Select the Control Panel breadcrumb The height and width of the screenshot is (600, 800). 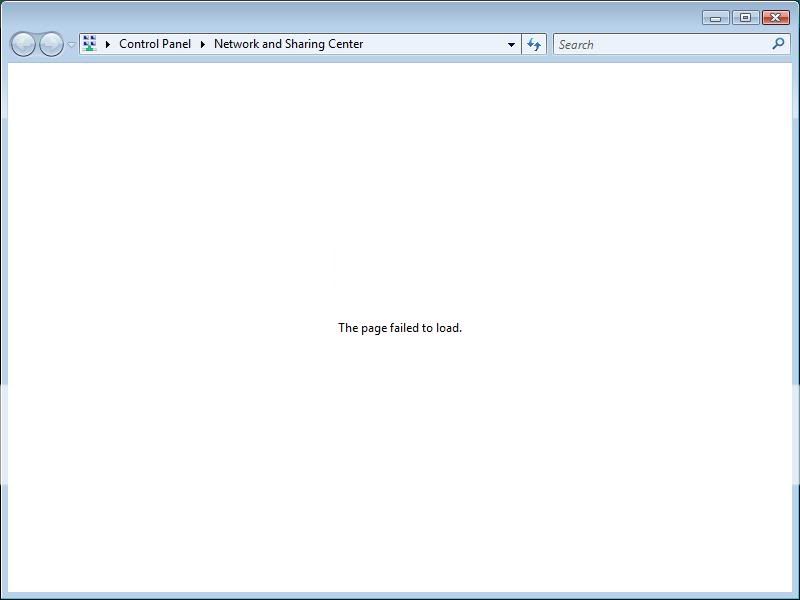point(154,44)
